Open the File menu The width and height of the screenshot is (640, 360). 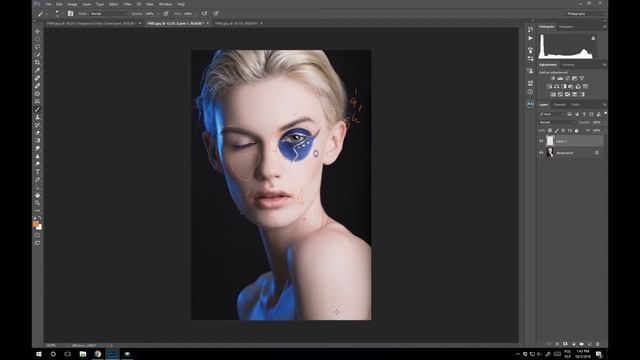(49, 4)
